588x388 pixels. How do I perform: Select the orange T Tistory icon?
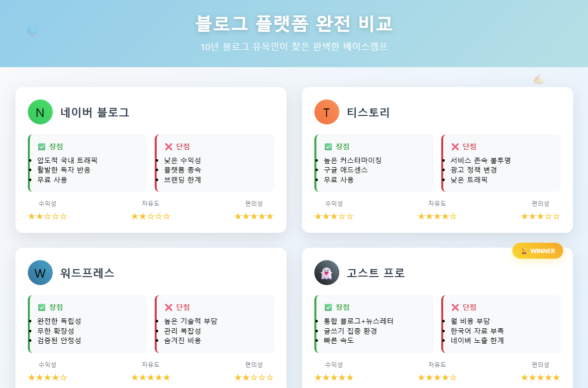coord(326,112)
